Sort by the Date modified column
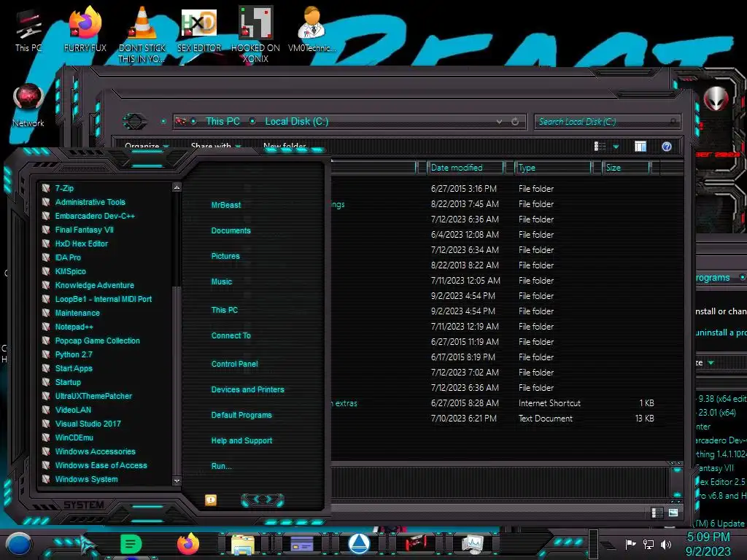The width and height of the screenshot is (747, 560). [x=465, y=168]
